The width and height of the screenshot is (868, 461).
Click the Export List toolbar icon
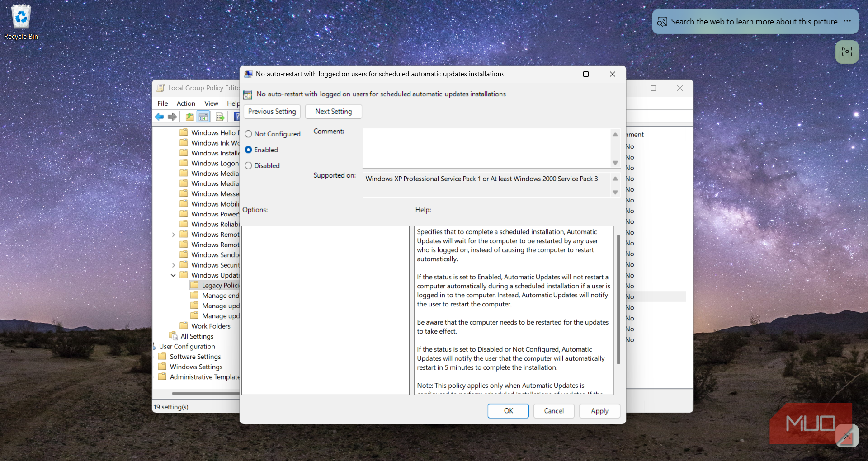[220, 117]
